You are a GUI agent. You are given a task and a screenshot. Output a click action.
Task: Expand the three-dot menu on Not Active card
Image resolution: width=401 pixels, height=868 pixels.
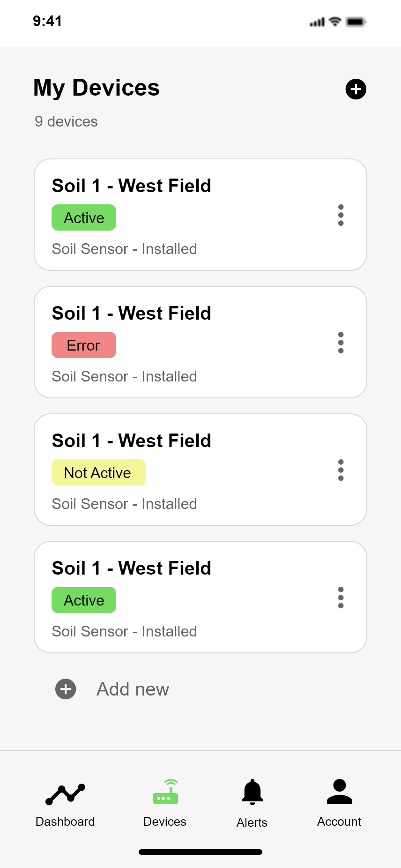click(x=341, y=470)
